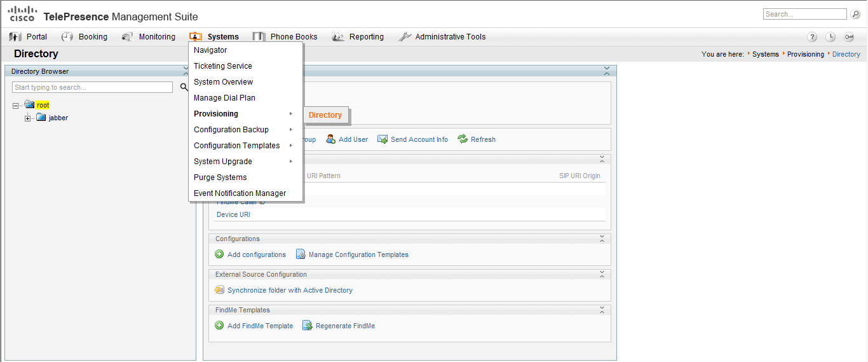Click the Directory Browser search field

point(92,87)
